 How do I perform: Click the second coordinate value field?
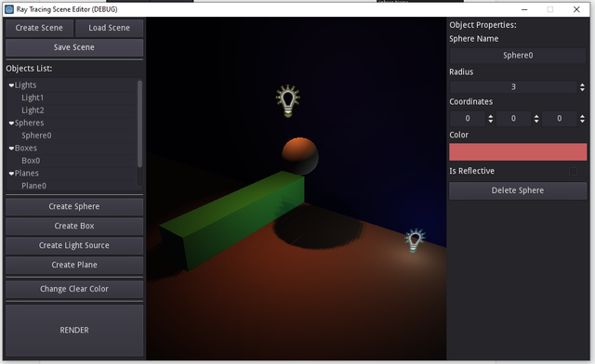point(513,119)
